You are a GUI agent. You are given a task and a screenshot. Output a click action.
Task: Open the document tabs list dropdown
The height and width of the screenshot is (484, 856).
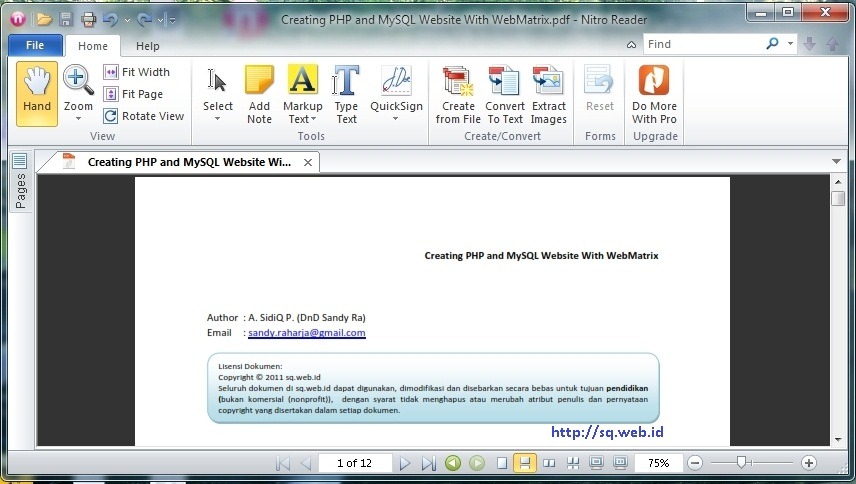tap(836, 162)
